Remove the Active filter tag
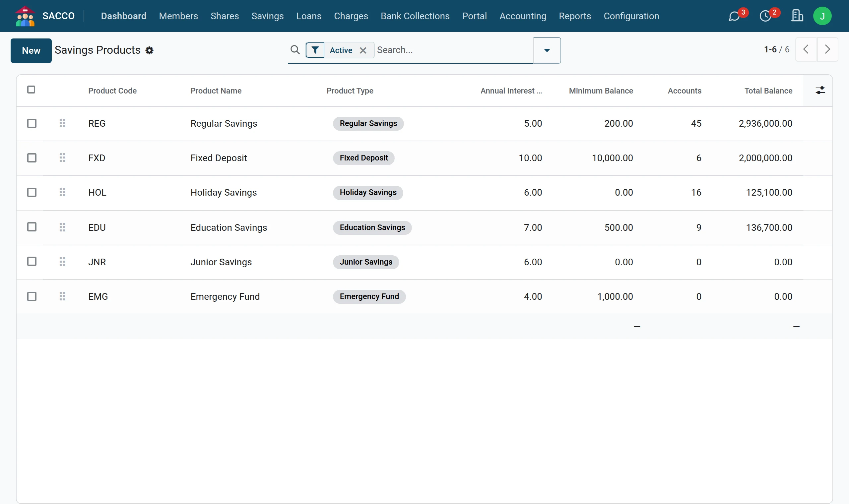 click(363, 50)
